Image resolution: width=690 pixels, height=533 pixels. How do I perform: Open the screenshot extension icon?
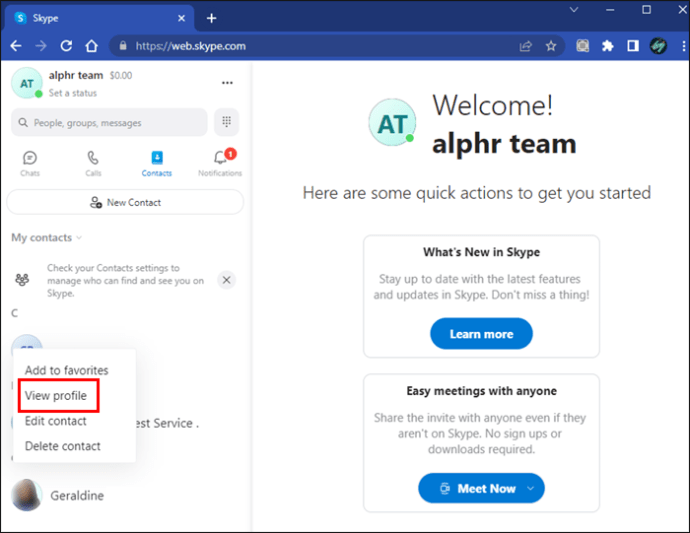pyautogui.click(x=583, y=46)
